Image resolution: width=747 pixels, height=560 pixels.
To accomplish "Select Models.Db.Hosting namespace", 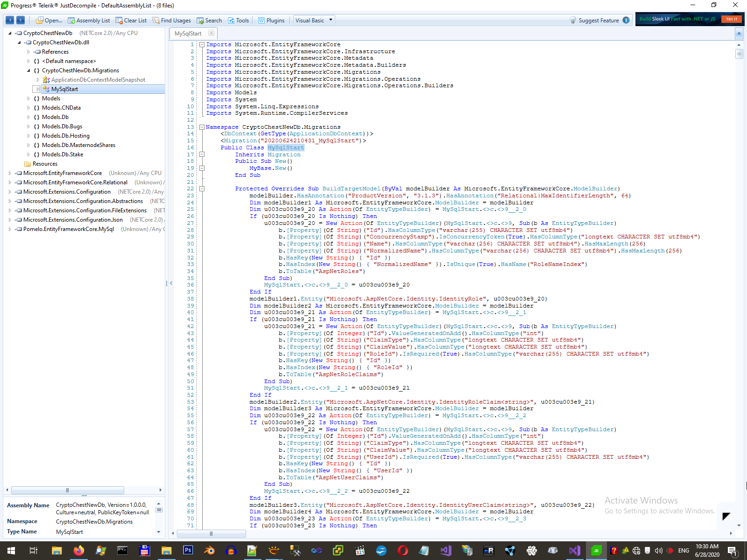I will pyautogui.click(x=65, y=136).
